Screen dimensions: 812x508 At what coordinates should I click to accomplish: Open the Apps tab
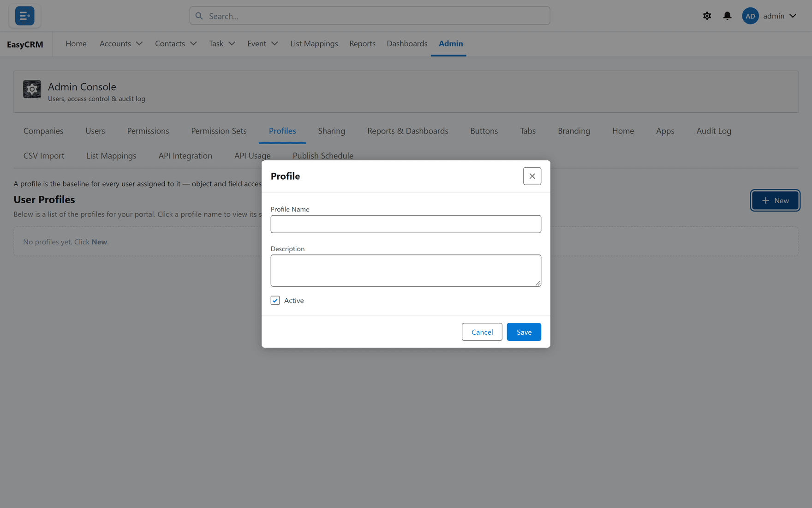(x=665, y=131)
